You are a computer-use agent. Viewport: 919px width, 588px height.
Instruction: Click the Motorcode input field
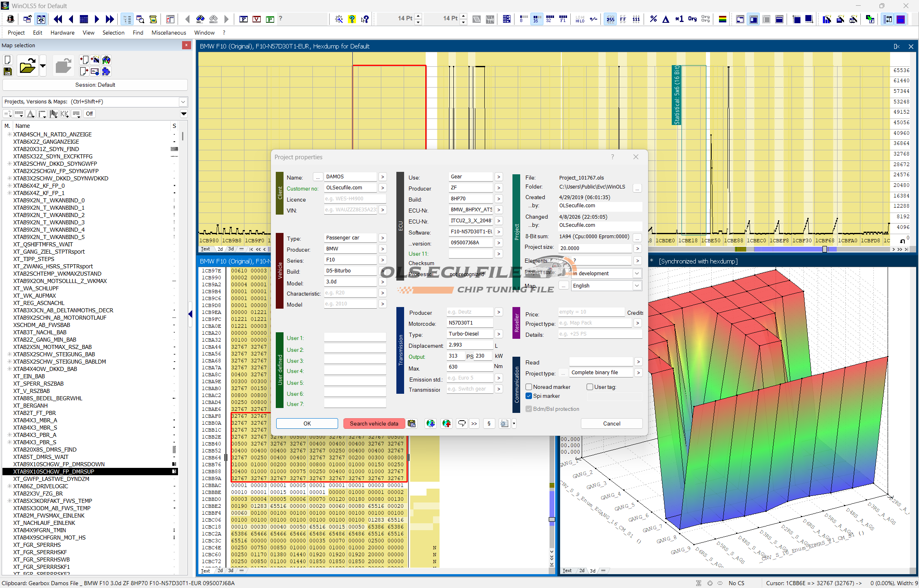pos(470,323)
